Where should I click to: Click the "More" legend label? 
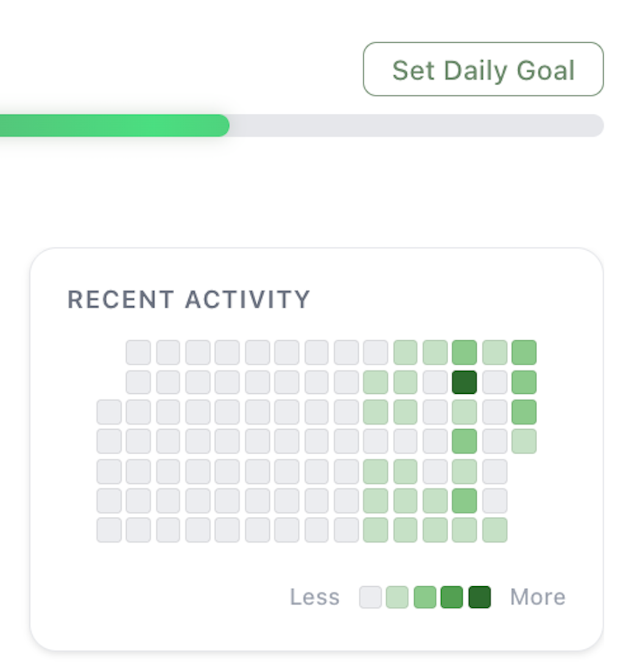537,597
